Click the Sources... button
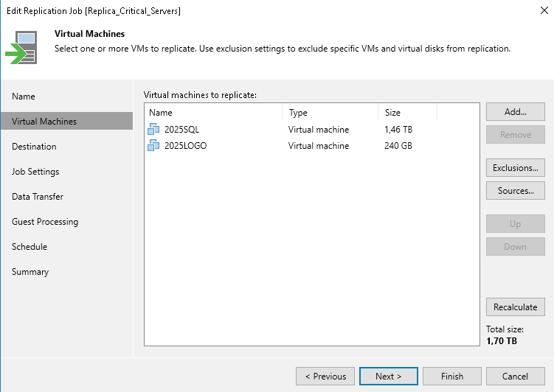 pyautogui.click(x=515, y=191)
